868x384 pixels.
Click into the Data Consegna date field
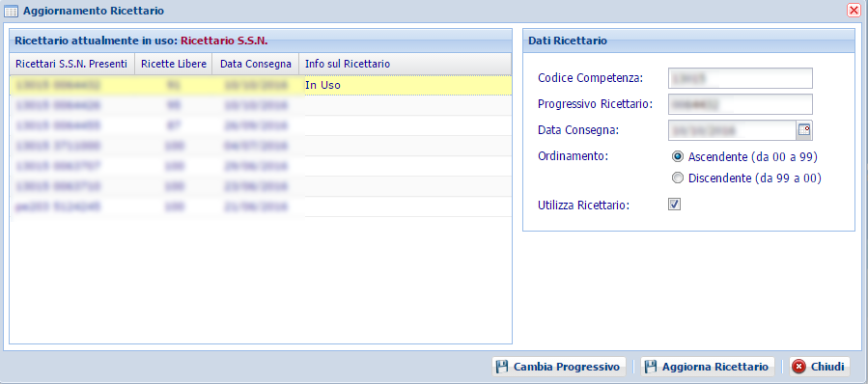click(x=732, y=130)
